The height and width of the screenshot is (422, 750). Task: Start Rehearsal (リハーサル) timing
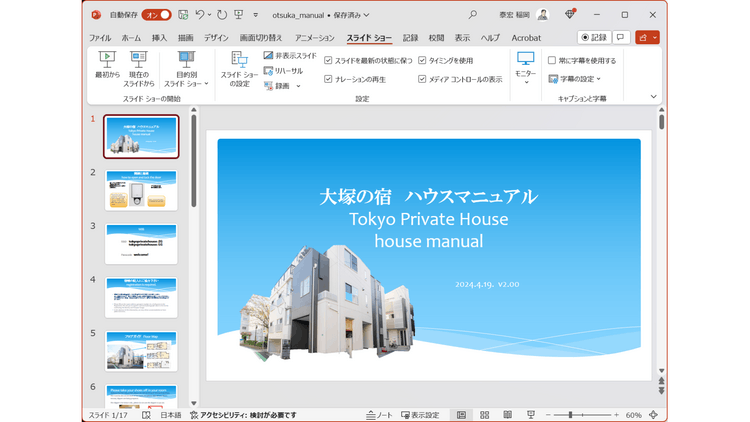(283, 71)
